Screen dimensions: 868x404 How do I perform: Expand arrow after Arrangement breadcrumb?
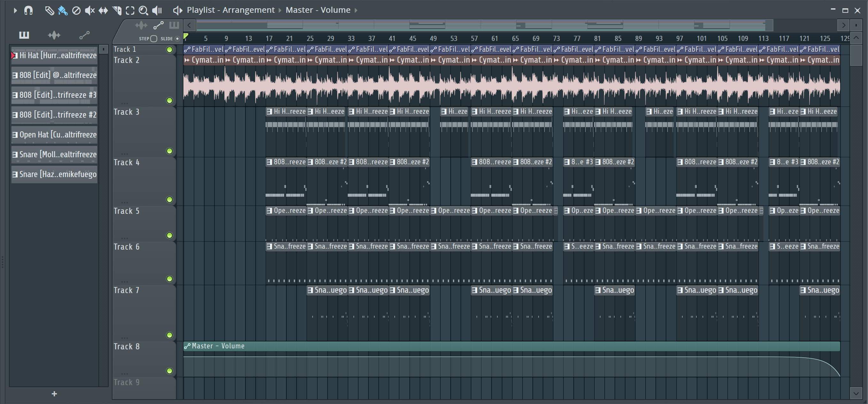click(x=280, y=11)
